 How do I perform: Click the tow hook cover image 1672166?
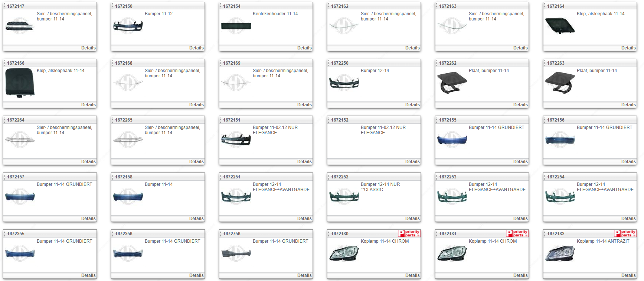pyautogui.click(x=20, y=83)
